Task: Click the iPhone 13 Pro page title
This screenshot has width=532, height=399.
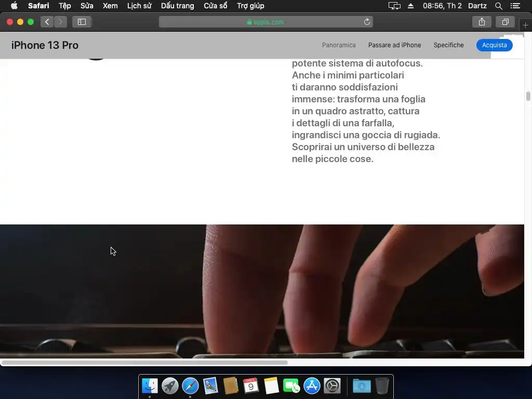Action: point(45,45)
